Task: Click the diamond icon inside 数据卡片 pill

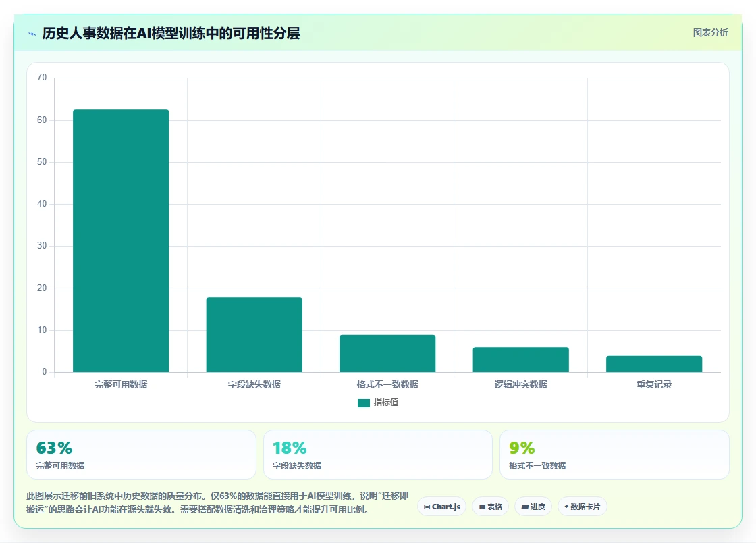Action: point(566,507)
